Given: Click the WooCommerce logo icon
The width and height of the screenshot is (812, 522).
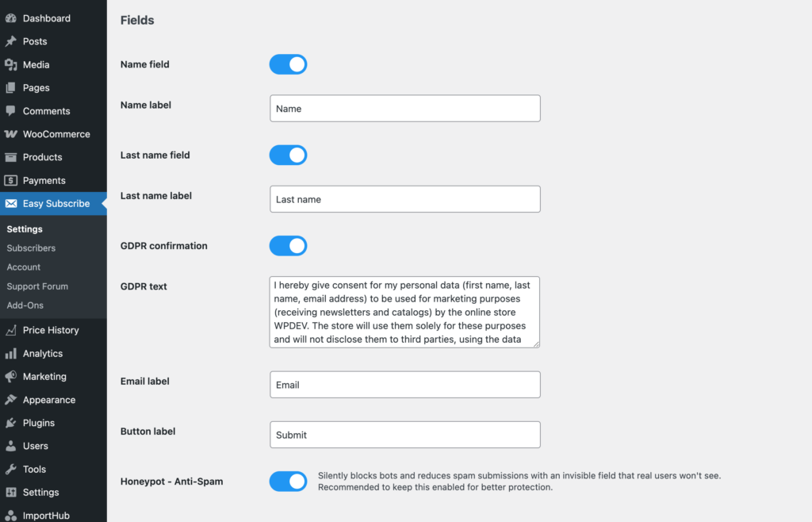Looking at the screenshot, I should [10, 134].
